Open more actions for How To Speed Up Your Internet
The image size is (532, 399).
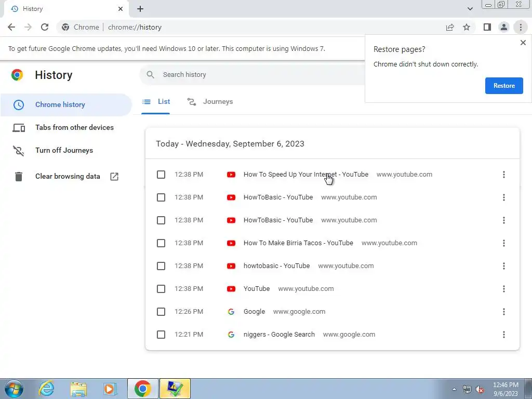503,175
